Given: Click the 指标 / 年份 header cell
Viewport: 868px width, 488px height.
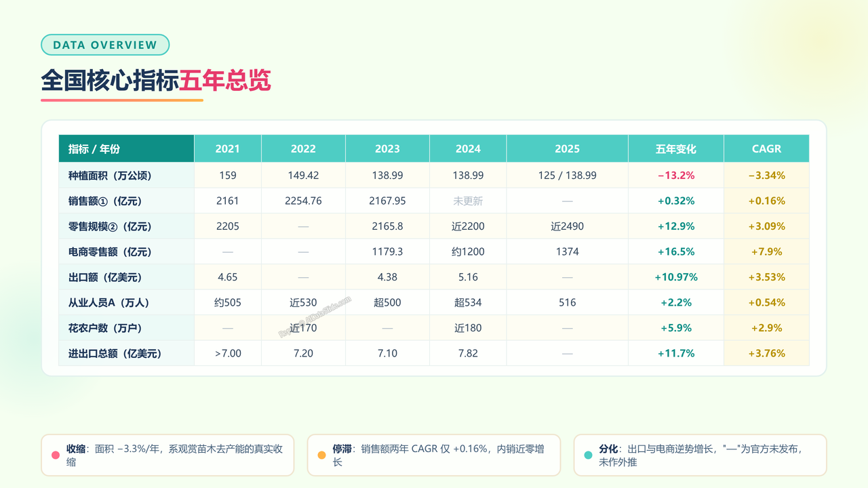Looking at the screenshot, I should (x=127, y=148).
